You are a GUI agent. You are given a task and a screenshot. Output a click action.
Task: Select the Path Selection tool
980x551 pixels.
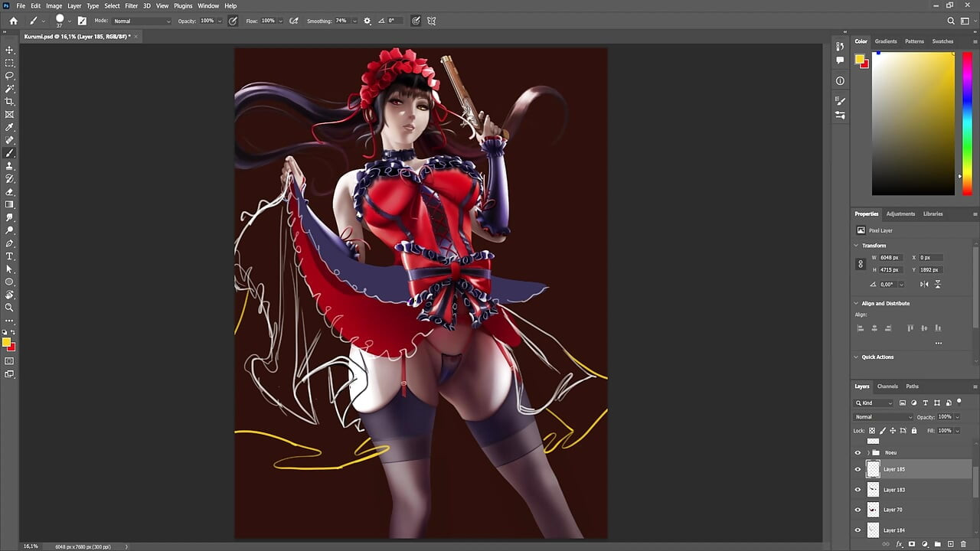pos(10,269)
